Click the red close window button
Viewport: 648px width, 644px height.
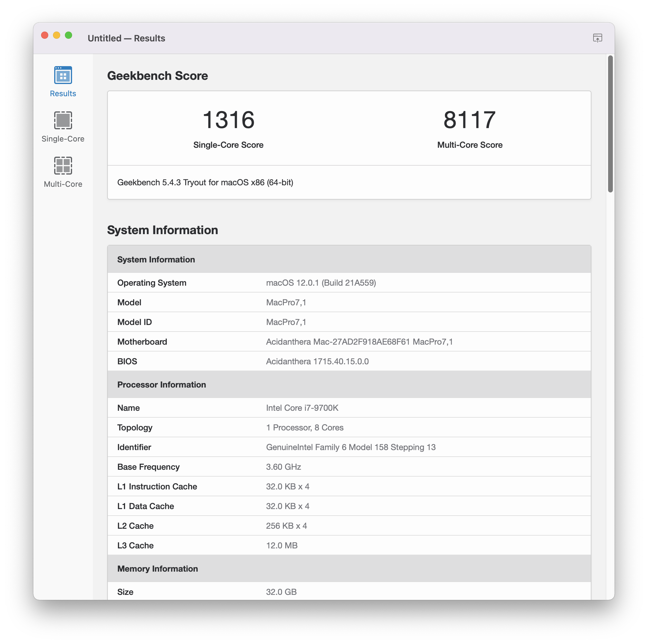[x=45, y=35]
